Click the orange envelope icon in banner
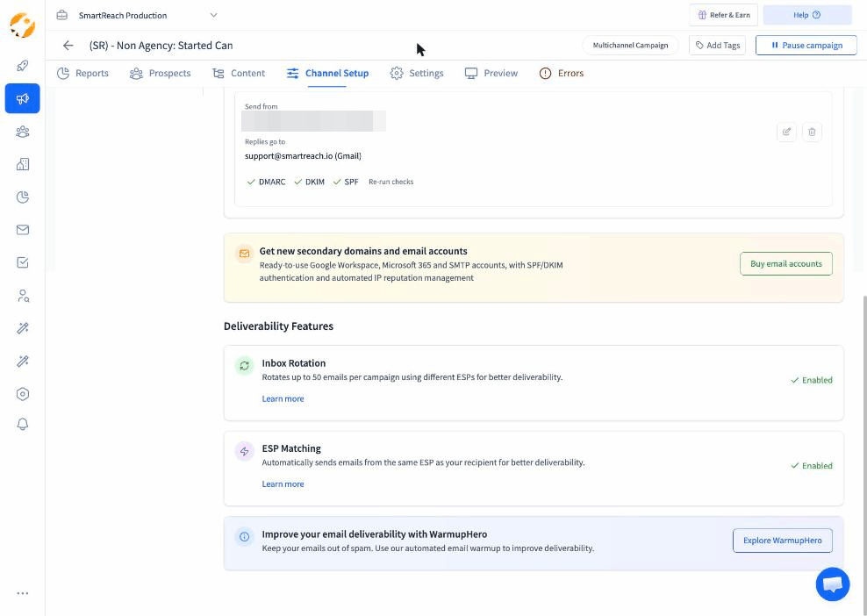This screenshot has width=867, height=616. pyautogui.click(x=244, y=254)
